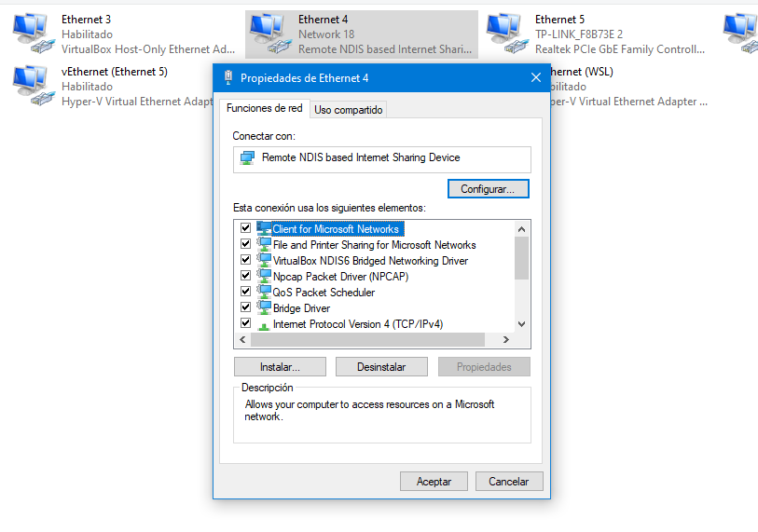Click the Configurar... button
758x532 pixels.
click(488, 189)
